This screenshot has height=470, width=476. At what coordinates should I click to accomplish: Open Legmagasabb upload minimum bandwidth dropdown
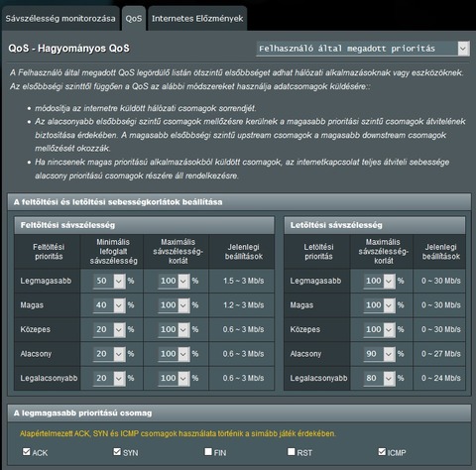click(109, 281)
